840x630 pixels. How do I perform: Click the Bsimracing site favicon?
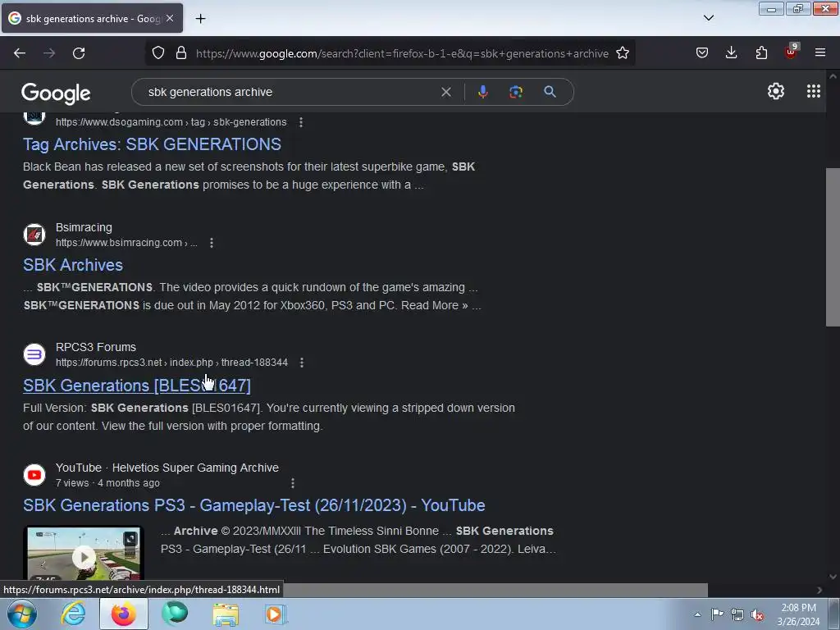[x=34, y=235]
